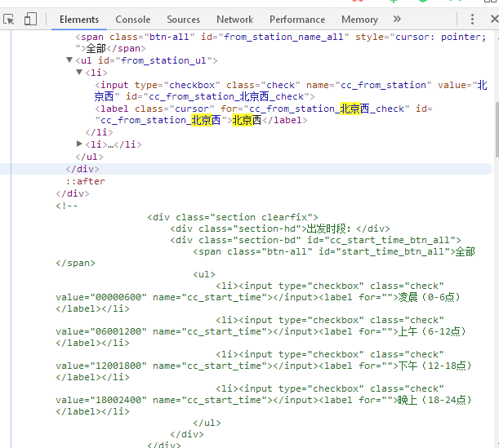This screenshot has height=448, width=499.
Task: Go to the Performance tab
Action: click(x=297, y=20)
